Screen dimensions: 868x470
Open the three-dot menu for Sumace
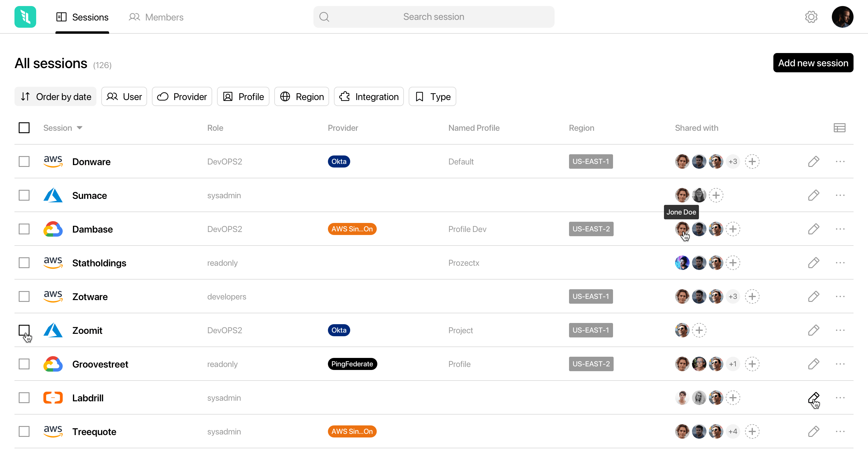tap(840, 195)
